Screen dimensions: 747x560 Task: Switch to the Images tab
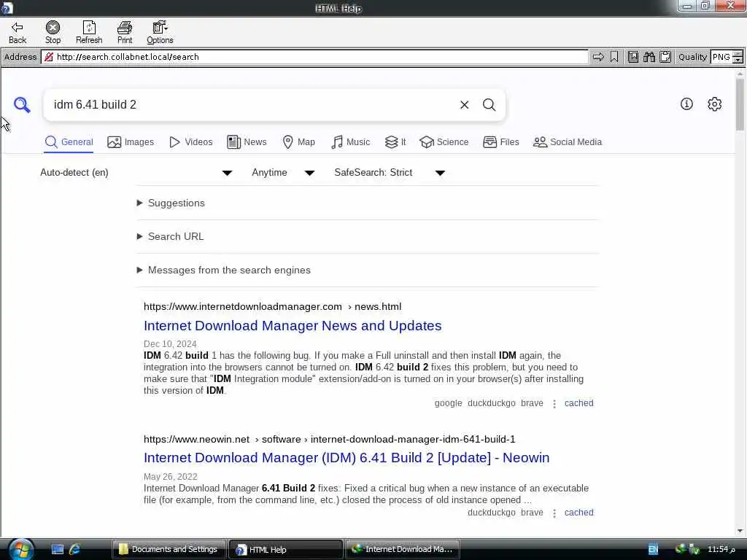click(x=131, y=142)
